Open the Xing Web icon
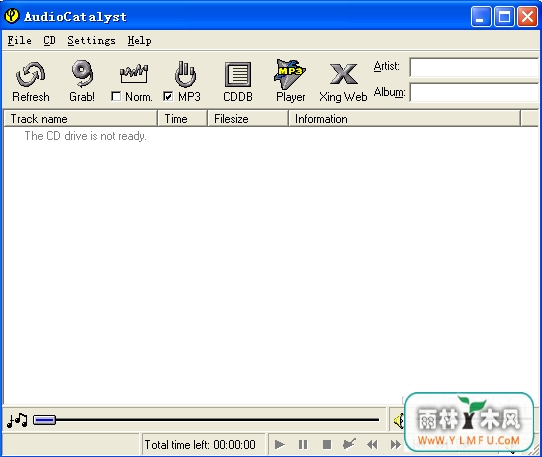This screenshot has width=542, height=457. (343, 74)
